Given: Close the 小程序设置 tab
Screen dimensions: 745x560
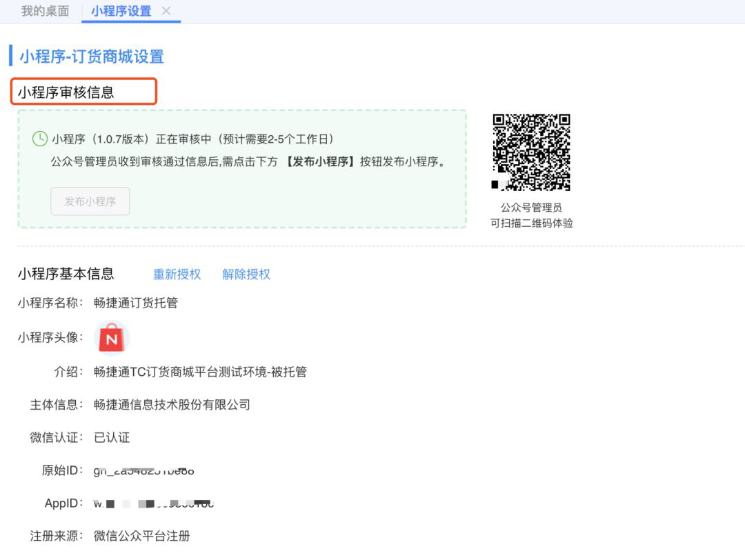Looking at the screenshot, I should click(166, 11).
